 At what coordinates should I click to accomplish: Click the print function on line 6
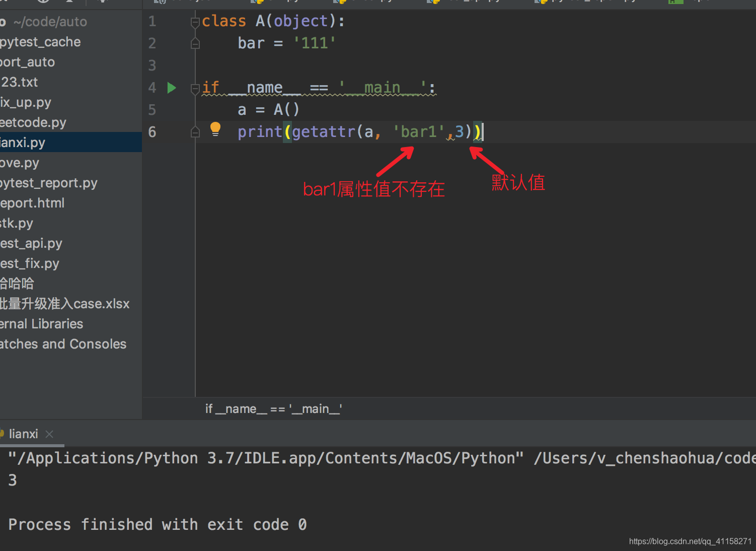[x=260, y=132]
